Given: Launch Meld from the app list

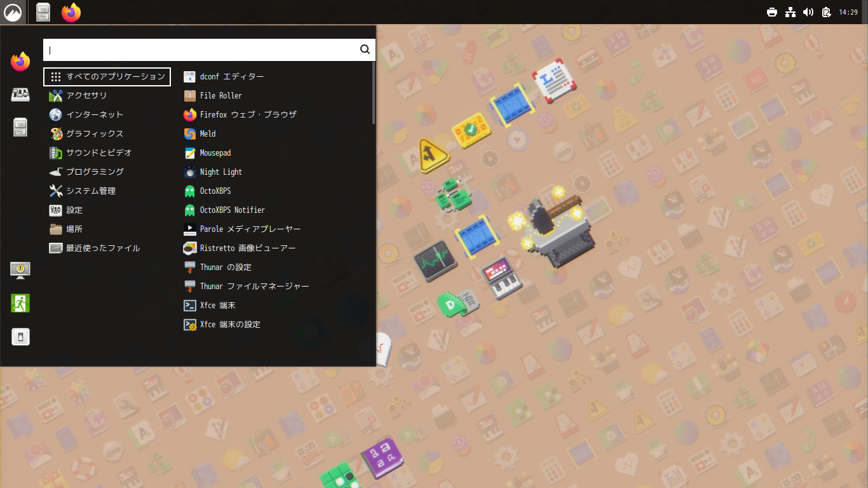Looking at the screenshot, I should [275, 133].
